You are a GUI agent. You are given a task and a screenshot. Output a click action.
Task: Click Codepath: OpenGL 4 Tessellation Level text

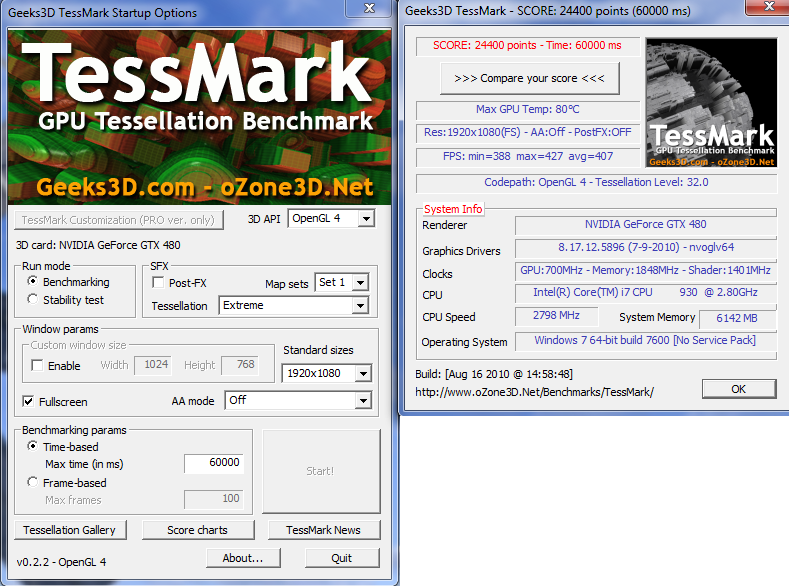pyautogui.click(x=596, y=182)
